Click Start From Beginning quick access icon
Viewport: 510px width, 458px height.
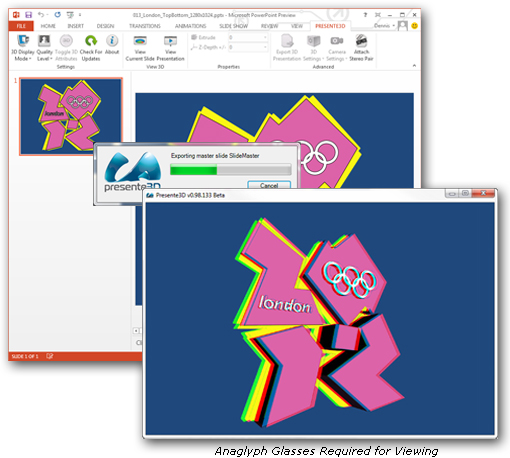click(70, 15)
